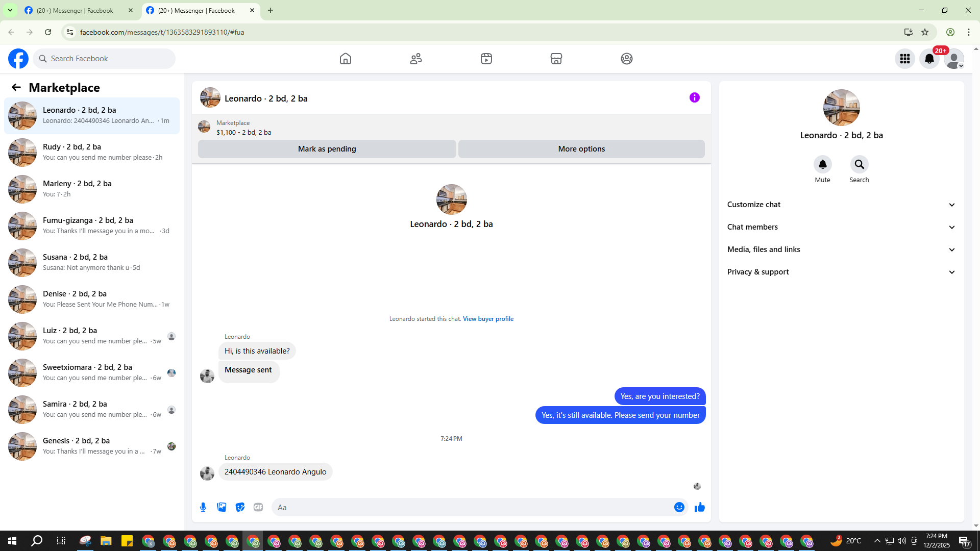Open Facebook Marketplace from the top nav bar

tap(556, 59)
